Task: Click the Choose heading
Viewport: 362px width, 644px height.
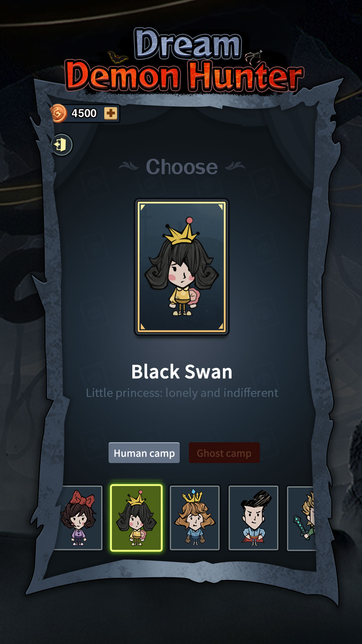Action: [x=182, y=167]
